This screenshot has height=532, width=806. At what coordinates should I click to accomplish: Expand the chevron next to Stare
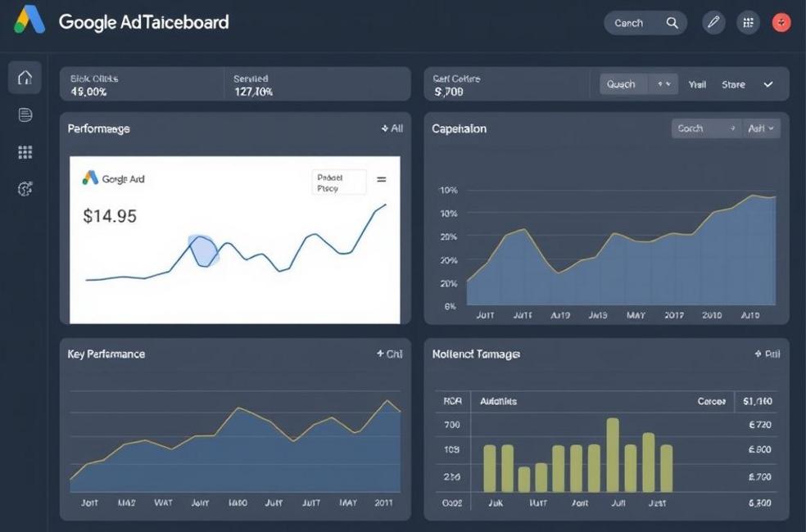point(768,84)
